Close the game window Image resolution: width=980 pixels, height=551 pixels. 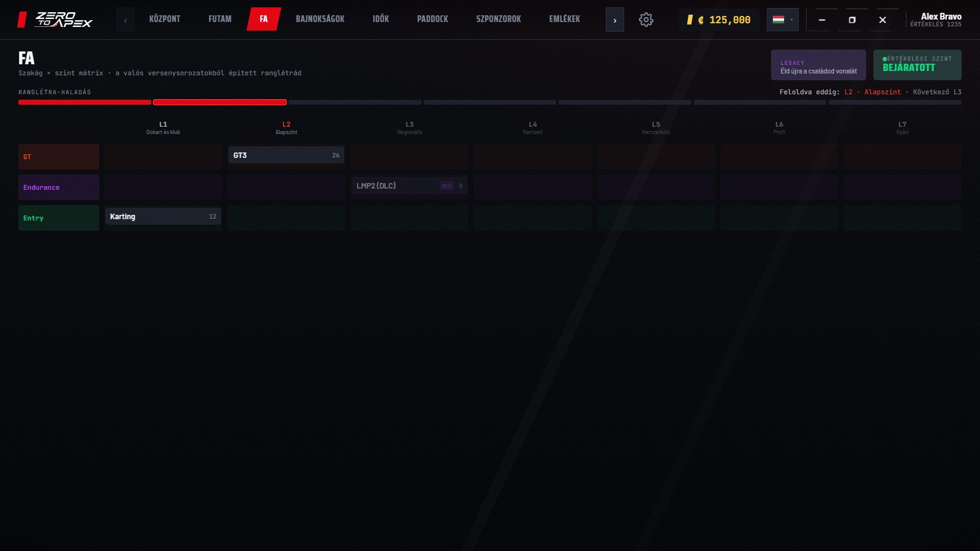883,20
